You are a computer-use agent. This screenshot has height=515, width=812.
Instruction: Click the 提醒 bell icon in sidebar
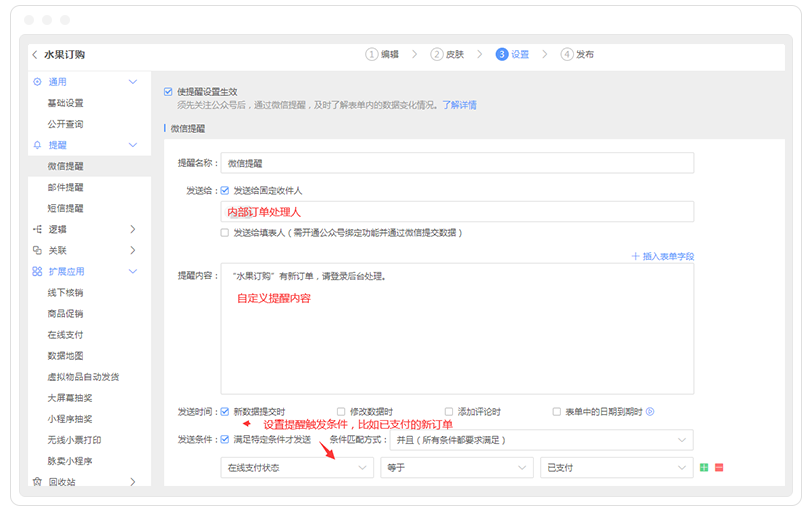37,145
